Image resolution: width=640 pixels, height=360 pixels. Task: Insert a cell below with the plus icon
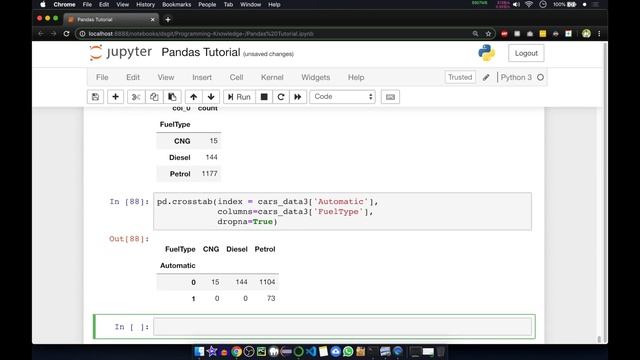[x=116, y=97]
